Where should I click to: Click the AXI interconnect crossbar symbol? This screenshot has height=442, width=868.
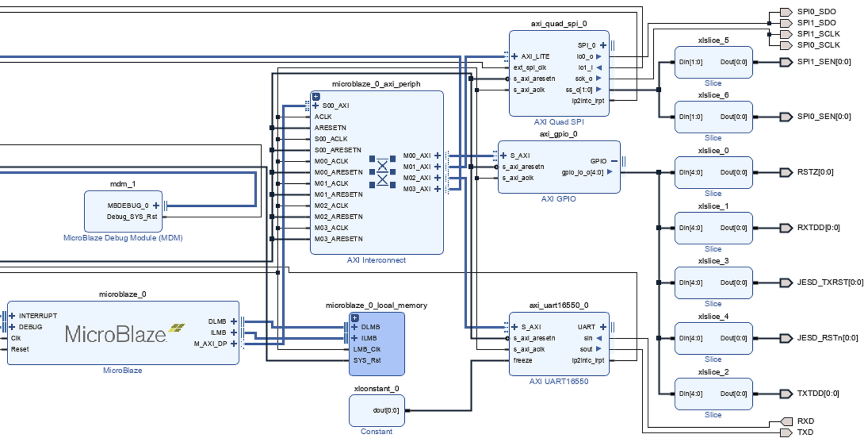point(382,172)
